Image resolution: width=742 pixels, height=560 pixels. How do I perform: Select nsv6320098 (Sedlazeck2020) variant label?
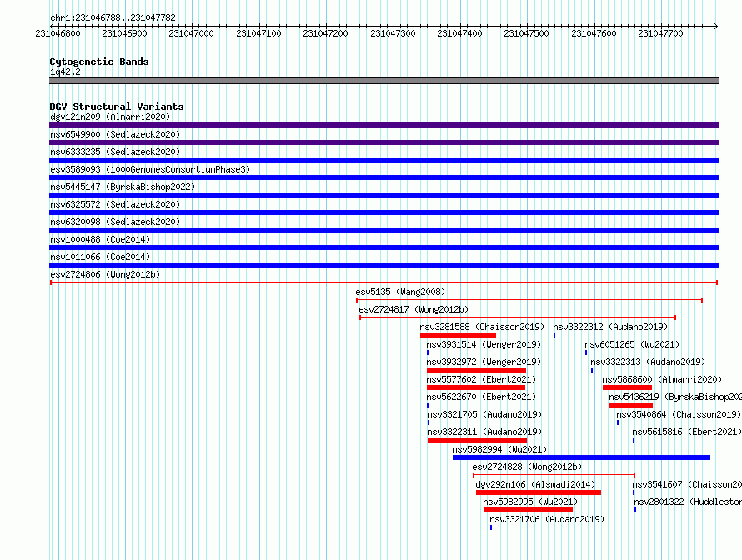pyautogui.click(x=115, y=222)
